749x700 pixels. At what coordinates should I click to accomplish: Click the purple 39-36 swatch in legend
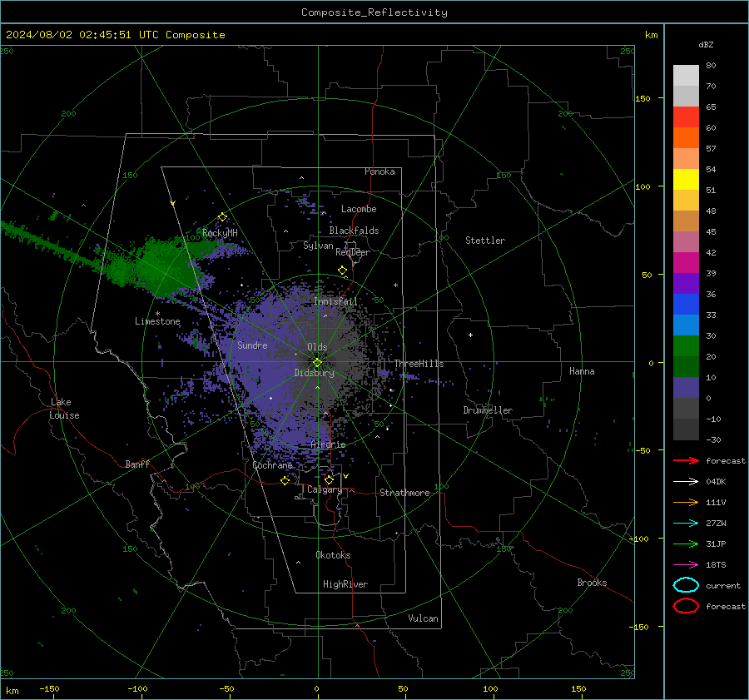686,283
